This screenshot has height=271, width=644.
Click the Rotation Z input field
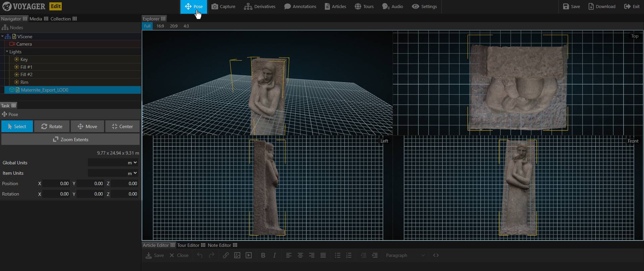pyautogui.click(x=125, y=194)
